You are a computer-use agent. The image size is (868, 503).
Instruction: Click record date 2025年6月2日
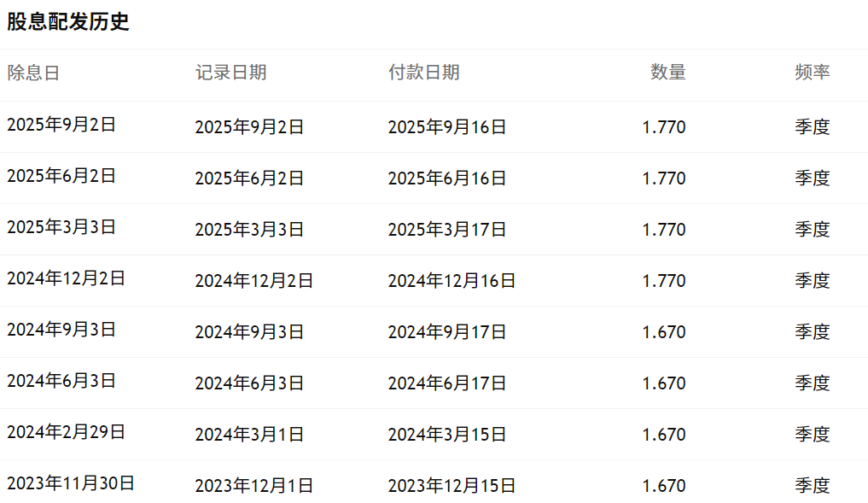tap(249, 178)
